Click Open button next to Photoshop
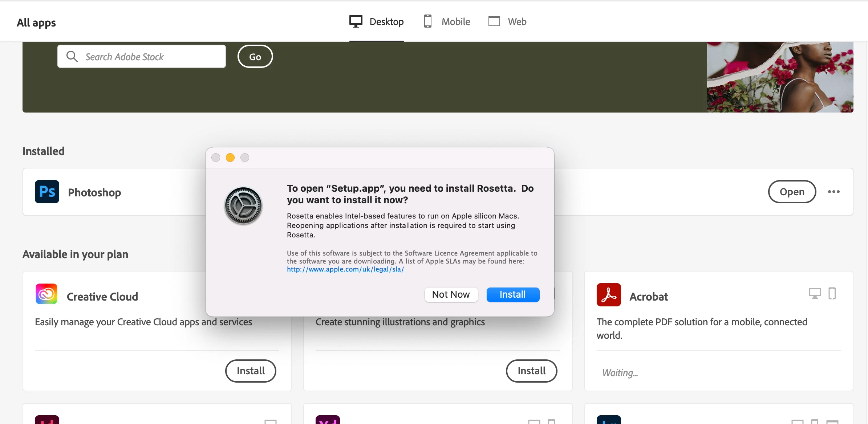This screenshot has width=868, height=424. pyautogui.click(x=792, y=192)
